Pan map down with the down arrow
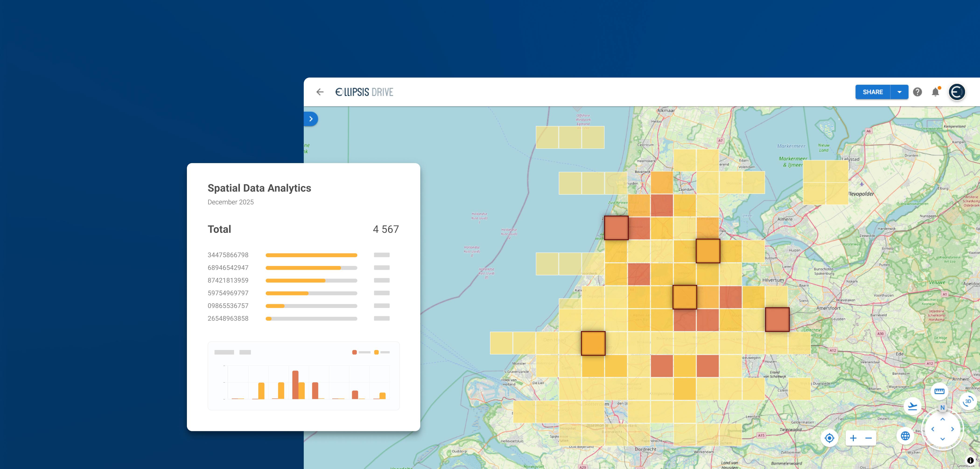The image size is (980, 469). tap(943, 439)
